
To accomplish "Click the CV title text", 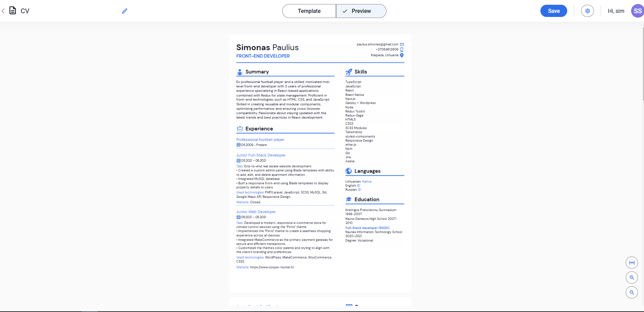I will 25,11.
